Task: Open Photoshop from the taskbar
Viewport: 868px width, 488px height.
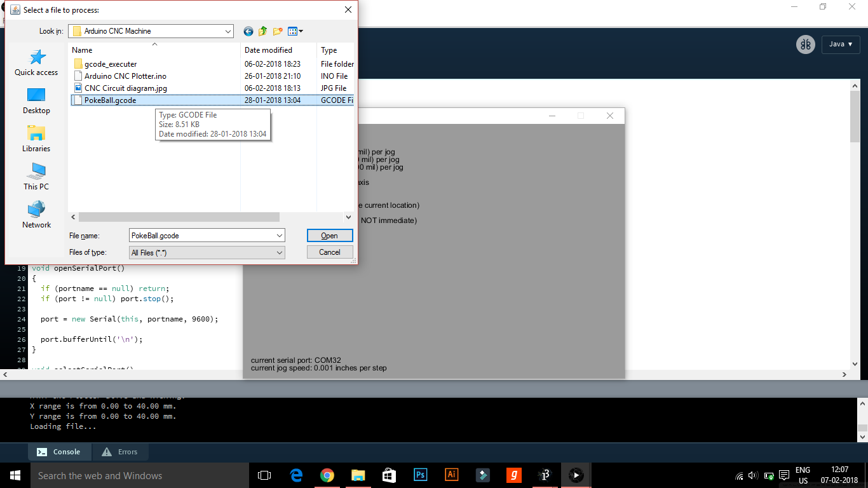Action: coord(420,475)
